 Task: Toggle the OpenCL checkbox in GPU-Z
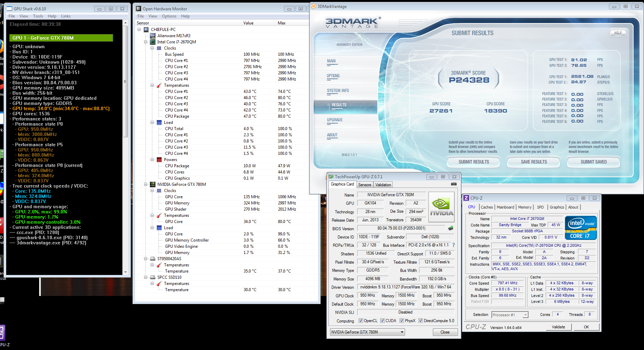pyautogui.click(x=361, y=321)
